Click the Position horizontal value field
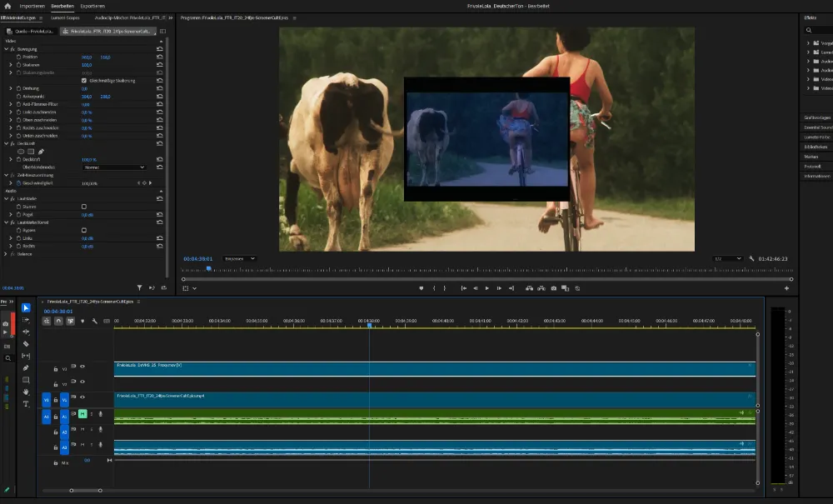 86,57
